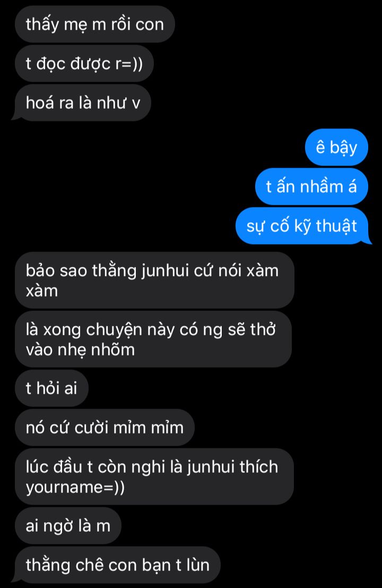
Task: Tap the words 'xàm' on the second line
Action: [x=41, y=291]
